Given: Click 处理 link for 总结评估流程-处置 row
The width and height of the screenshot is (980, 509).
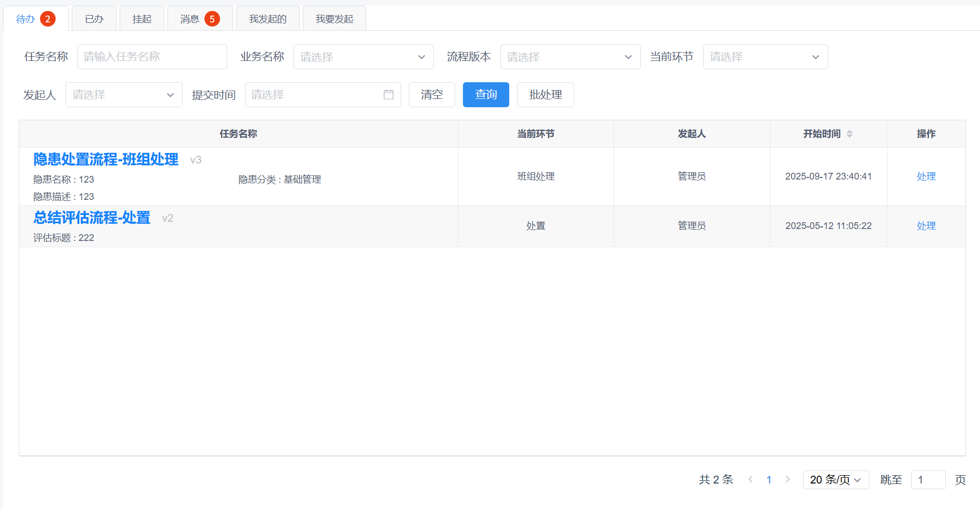Looking at the screenshot, I should coord(926,226).
